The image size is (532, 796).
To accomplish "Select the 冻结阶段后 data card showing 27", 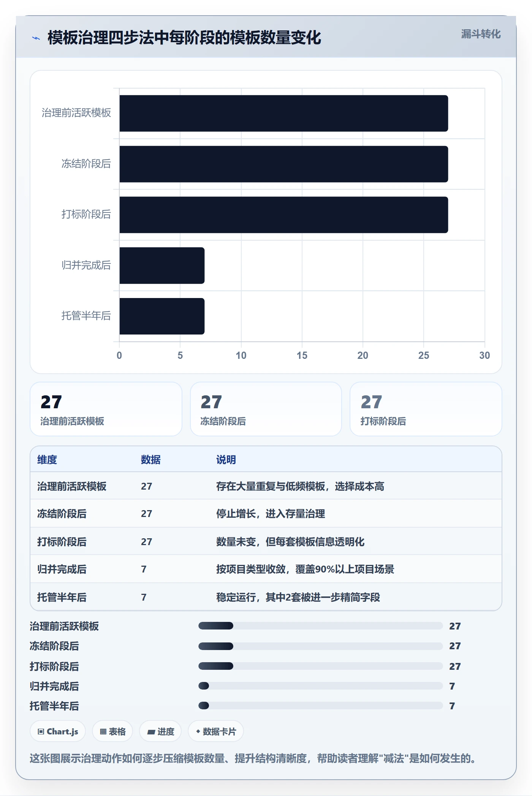I will click(266, 409).
